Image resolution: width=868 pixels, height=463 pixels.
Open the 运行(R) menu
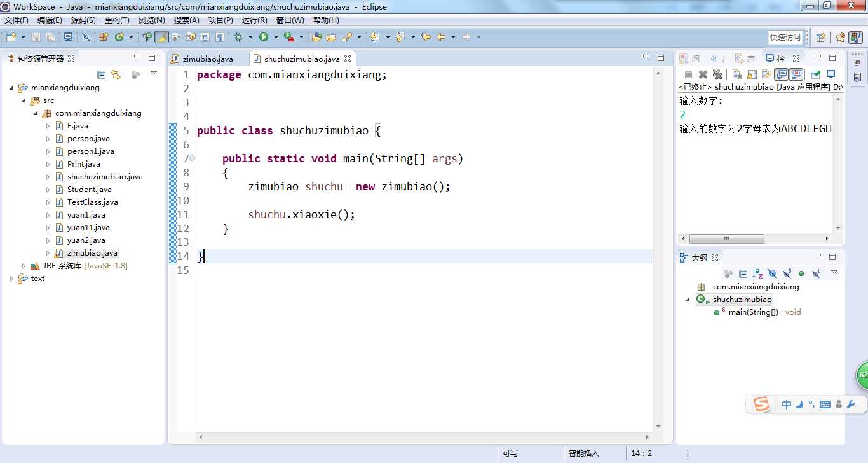[x=255, y=20]
